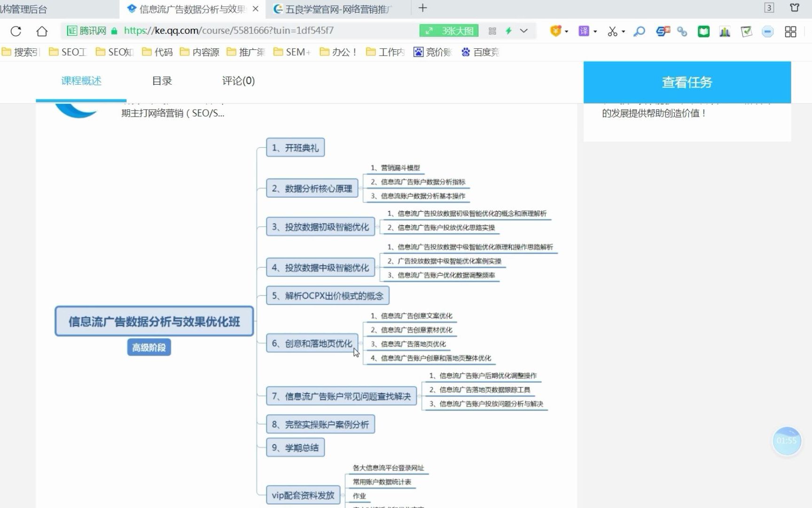Open the SEM+ bookmark folder

pyautogui.click(x=292, y=52)
